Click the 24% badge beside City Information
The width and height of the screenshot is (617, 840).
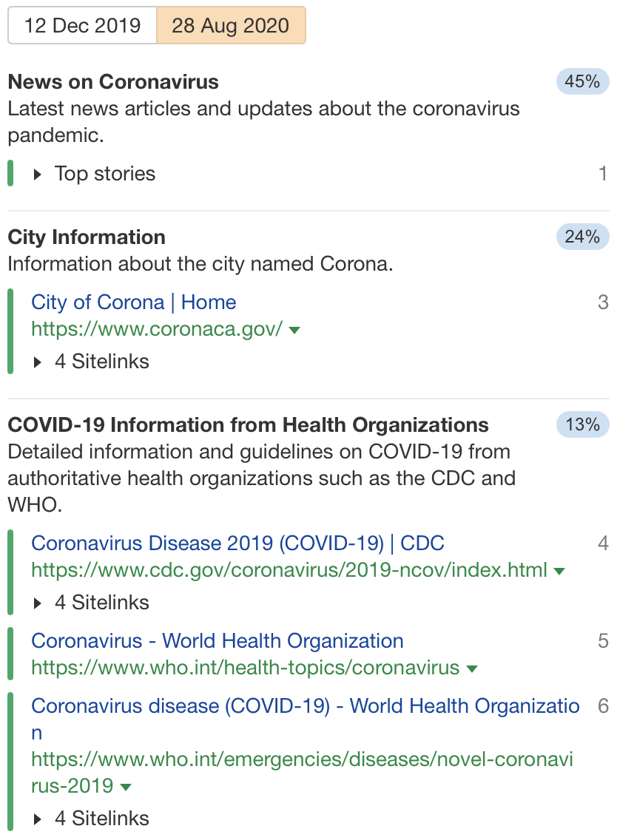pyautogui.click(x=582, y=237)
